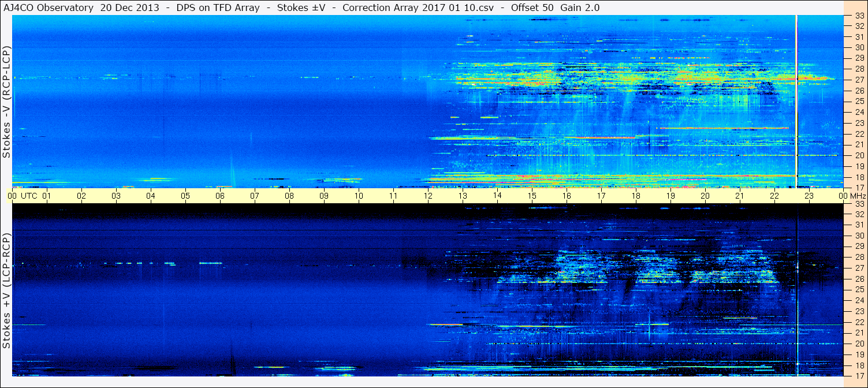
Task: Click the 18 hour marker on the time axis
Action: (636, 196)
